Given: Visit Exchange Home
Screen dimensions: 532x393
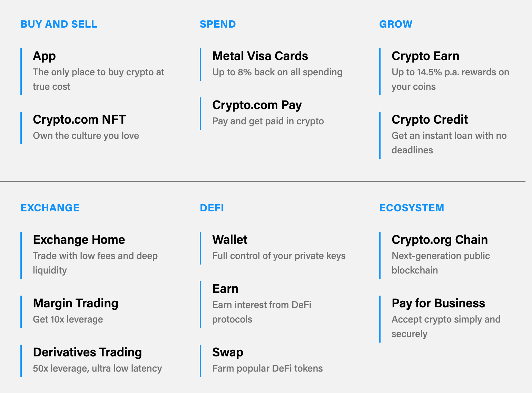Looking at the screenshot, I should pyautogui.click(x=79, y=240).
